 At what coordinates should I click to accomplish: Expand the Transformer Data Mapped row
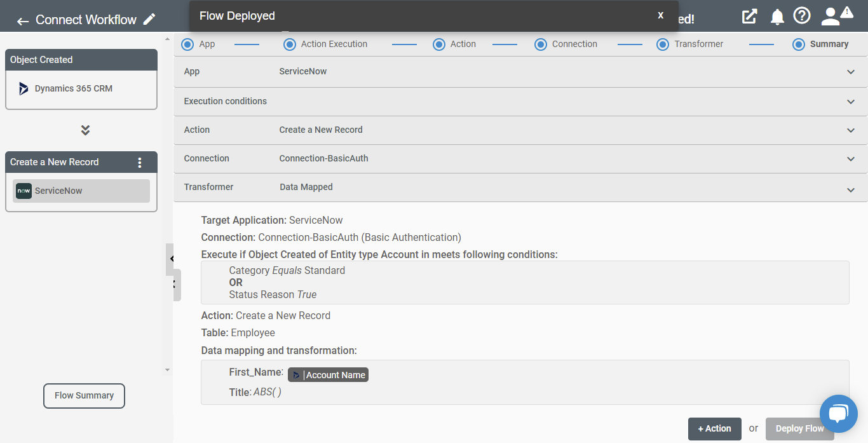[520, 187]
